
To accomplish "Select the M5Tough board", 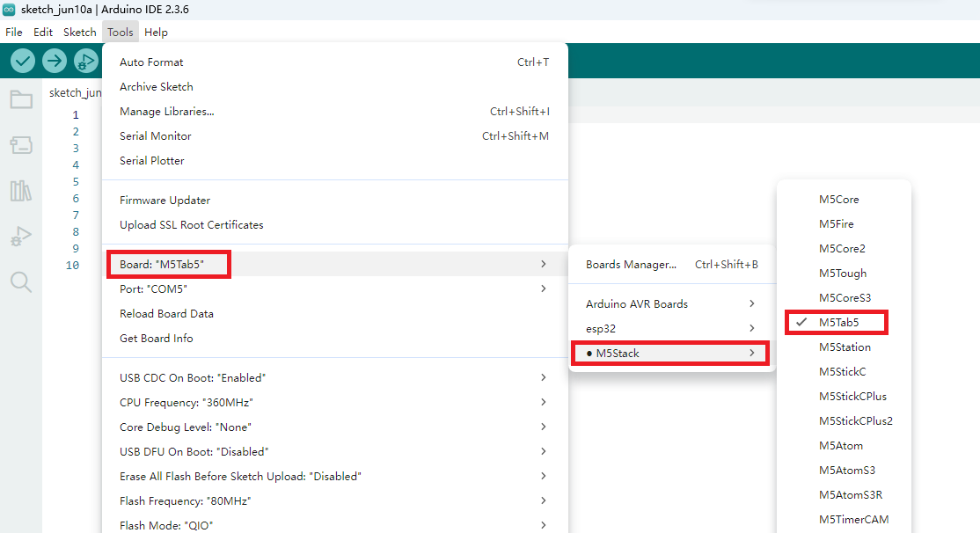I will [x=844, y=273].
